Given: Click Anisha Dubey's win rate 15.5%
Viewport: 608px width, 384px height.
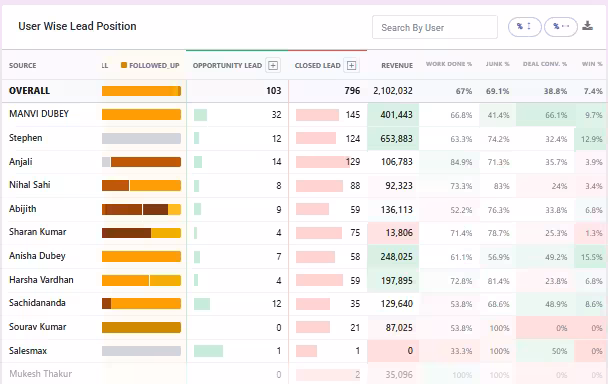Looking at the screenshot, I should coord(591,257).
